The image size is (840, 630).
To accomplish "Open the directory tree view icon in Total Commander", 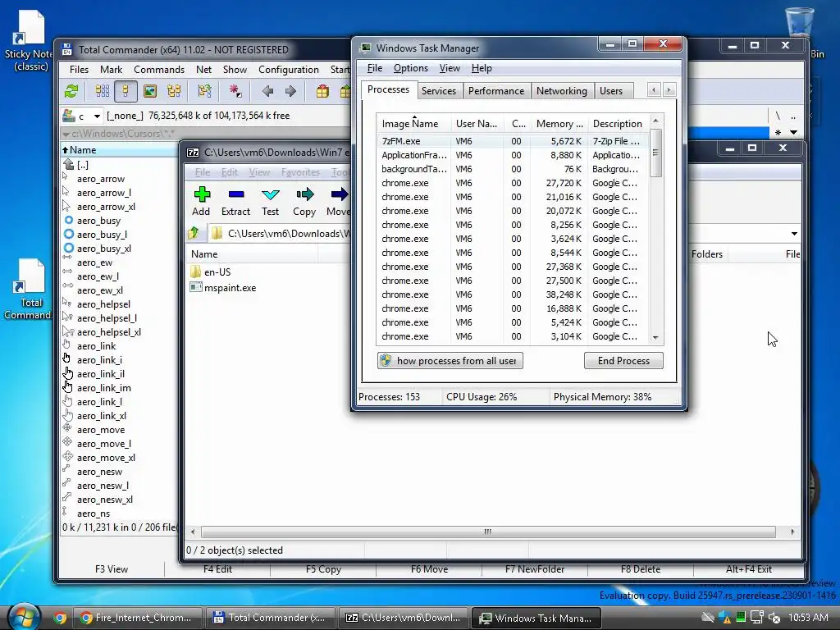I will coord(174,91).
